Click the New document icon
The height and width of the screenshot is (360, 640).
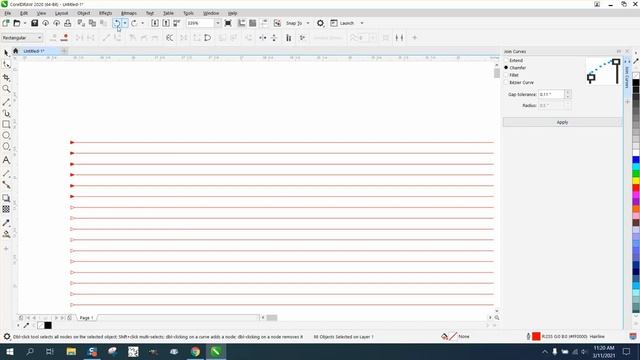(x=6, y=23)
